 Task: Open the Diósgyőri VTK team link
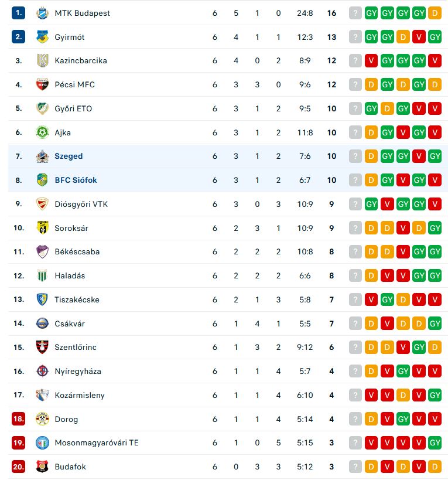click(81, 204)
